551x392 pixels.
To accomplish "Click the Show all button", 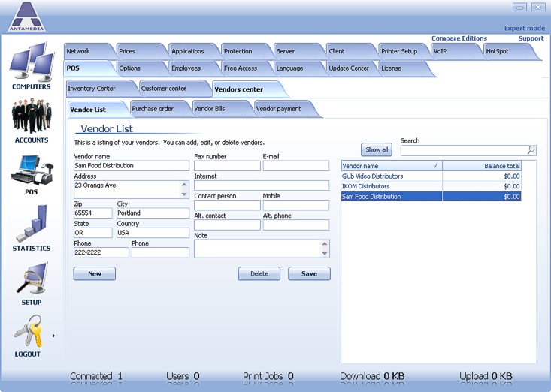I will (377, 150).
